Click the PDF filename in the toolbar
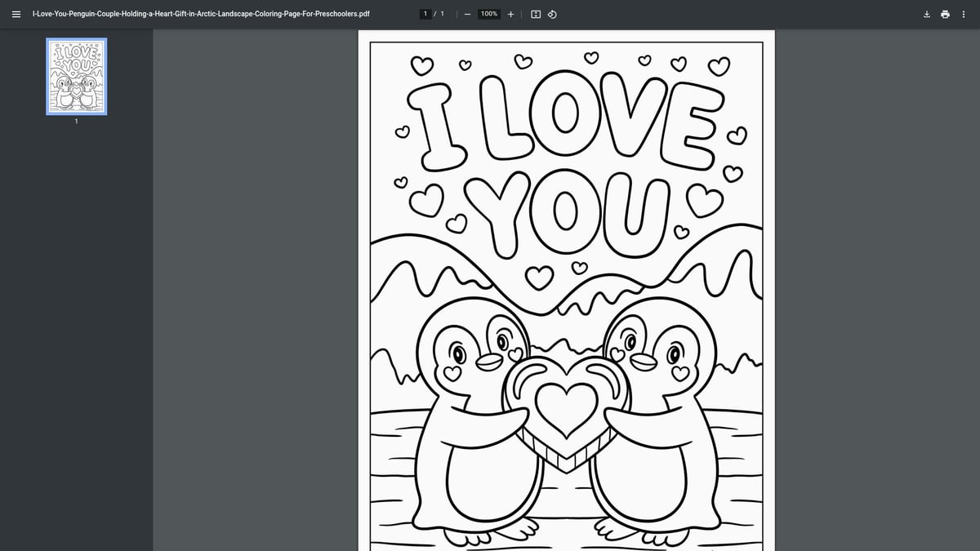Viewport: 980px width, 551px height. click(x=199, y=14)
